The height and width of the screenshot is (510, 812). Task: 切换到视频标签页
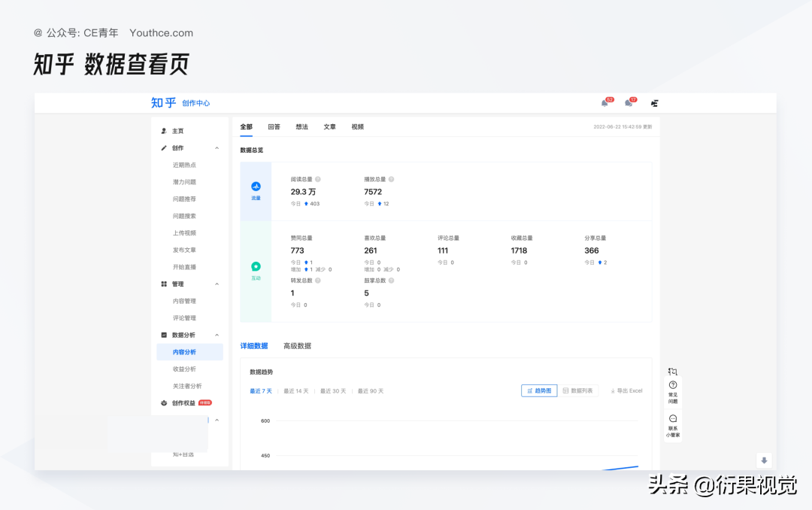(356, 126)
